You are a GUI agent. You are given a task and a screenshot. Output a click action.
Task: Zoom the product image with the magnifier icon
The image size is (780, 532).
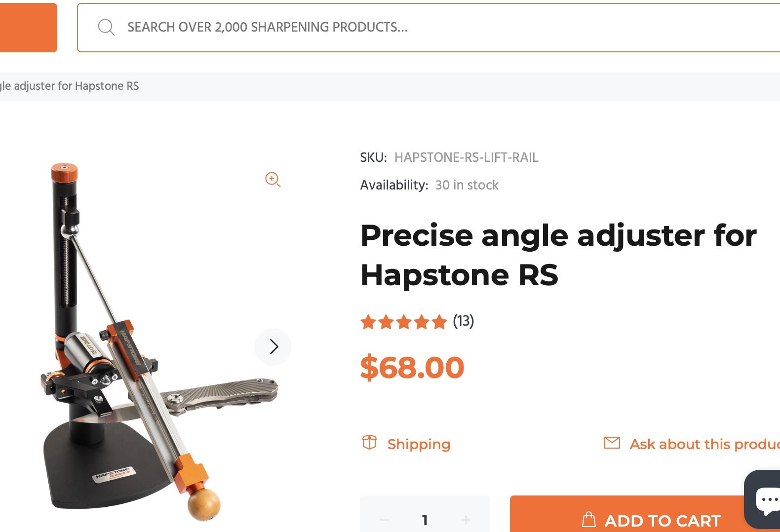pos(273,179)
